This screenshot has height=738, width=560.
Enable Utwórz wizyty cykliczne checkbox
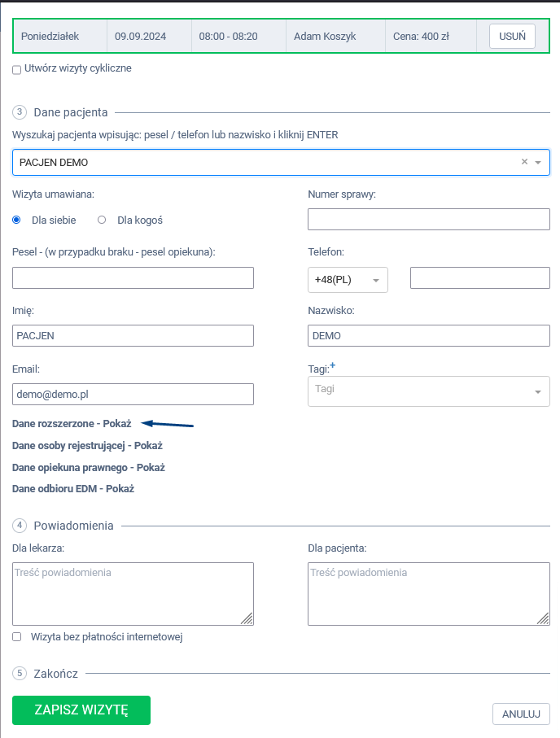(x=16, y=70)
